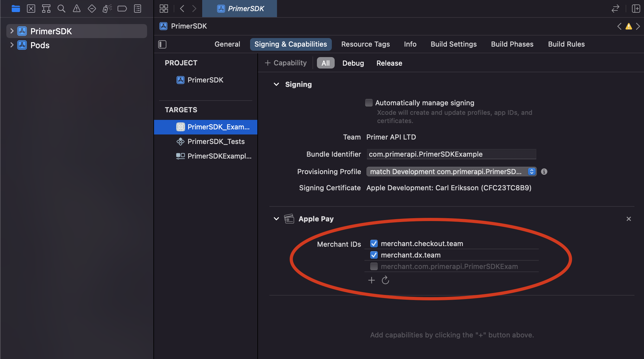Expand the Pods project in navigator
This screenshot has height=359, width=644.
(x=12, y=45)
